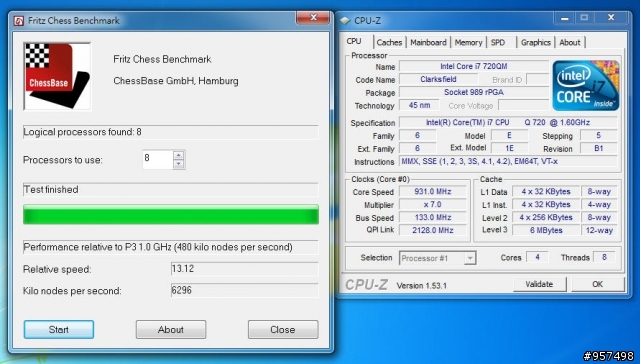Click the Core Speed value '931.0 MHz'
Image resolution: width=640 pixels, height=364 pixels.
click(433, 191)
